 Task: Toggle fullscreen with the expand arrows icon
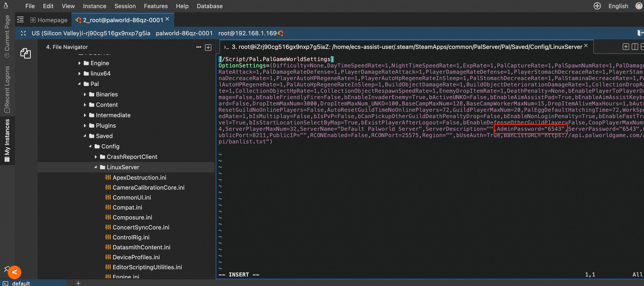click(x=23, y=33)
